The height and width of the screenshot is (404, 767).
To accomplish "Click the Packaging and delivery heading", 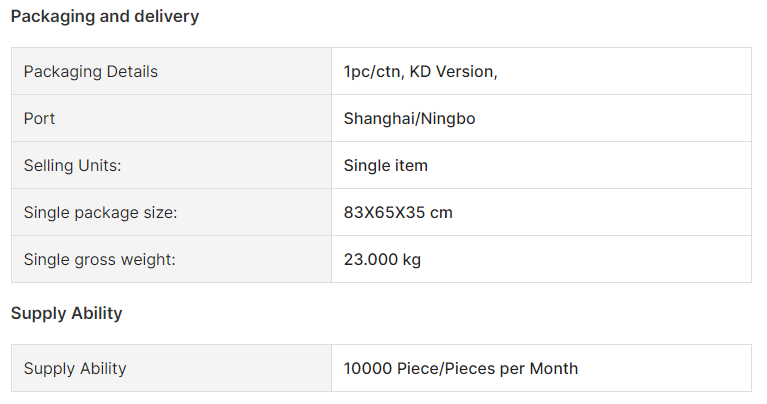I will pyautogui.click(x=105, y=17).
